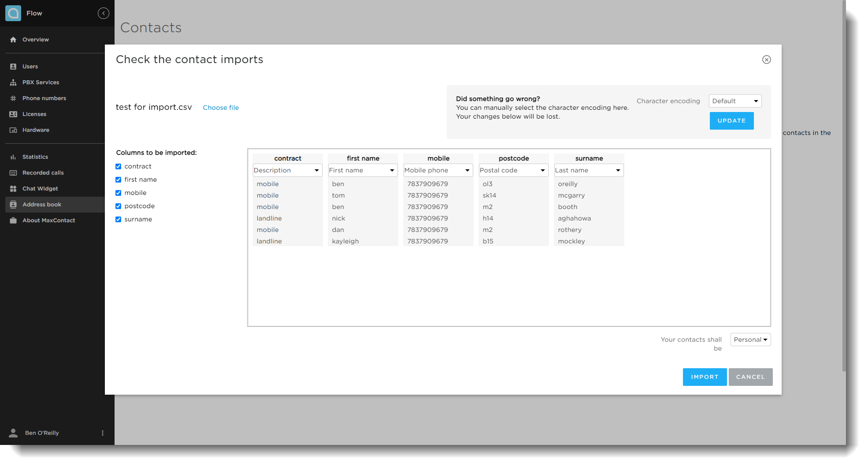Click the PBX Services network icon
The image size is (868, 467).
click(13, 82)
